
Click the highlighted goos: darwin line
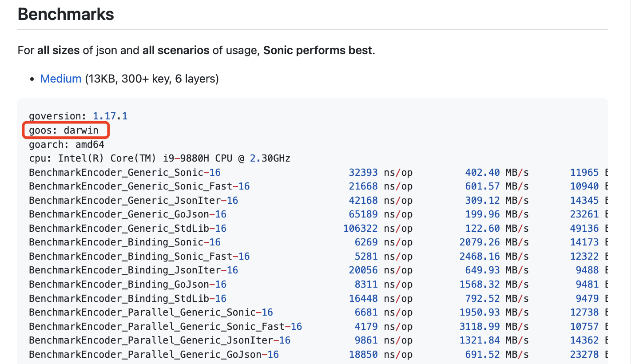point(64,131)
